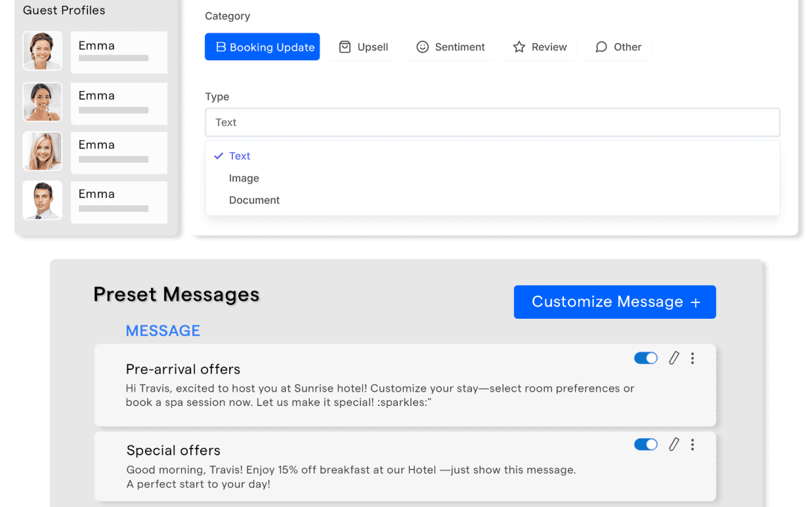This screenshot has width=812, height=507.
Task: Choose Document from the Type list
Action: click(254, 200)
